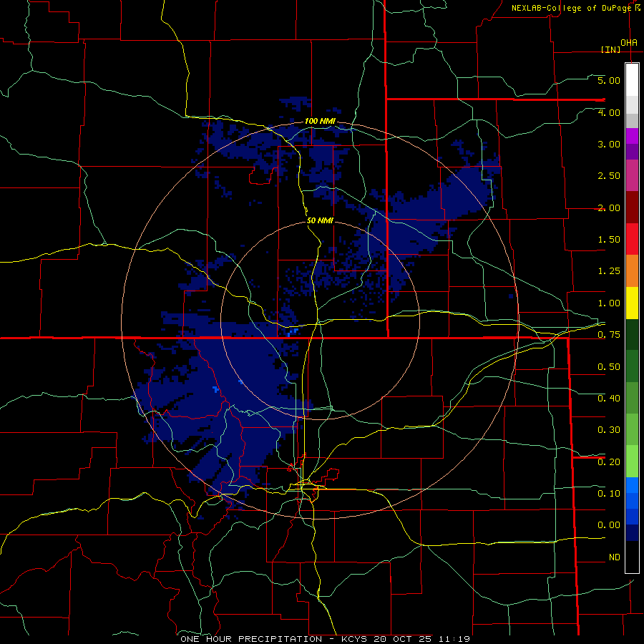Click the NEXLAB-College of DuPage credit text

pos(572,8)
